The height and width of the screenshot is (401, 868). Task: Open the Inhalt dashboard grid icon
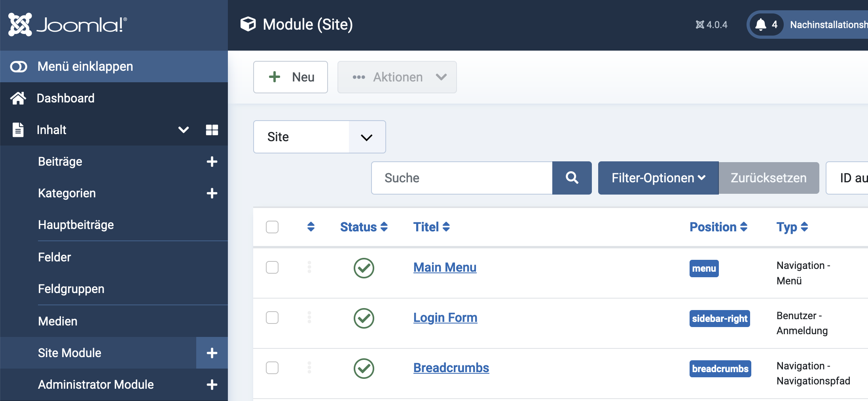[212, 130]
